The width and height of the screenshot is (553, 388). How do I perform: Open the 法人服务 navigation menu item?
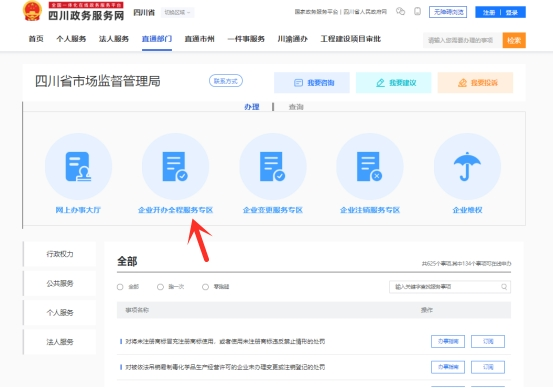[x=114, y=39]
